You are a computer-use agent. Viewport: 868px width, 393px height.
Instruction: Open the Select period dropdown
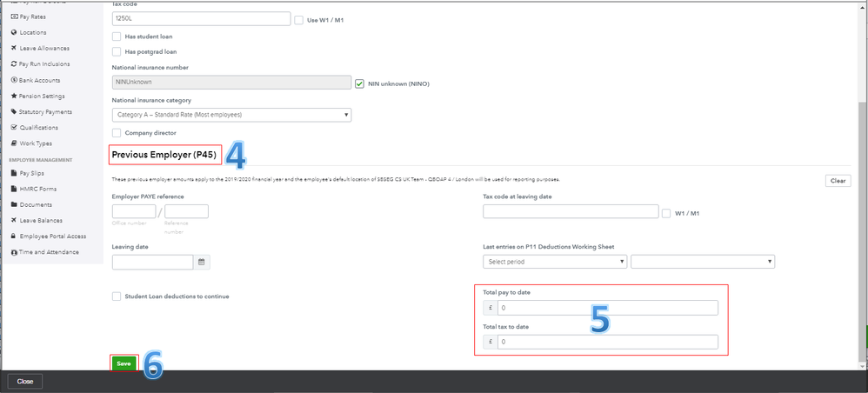pos(555,262)
